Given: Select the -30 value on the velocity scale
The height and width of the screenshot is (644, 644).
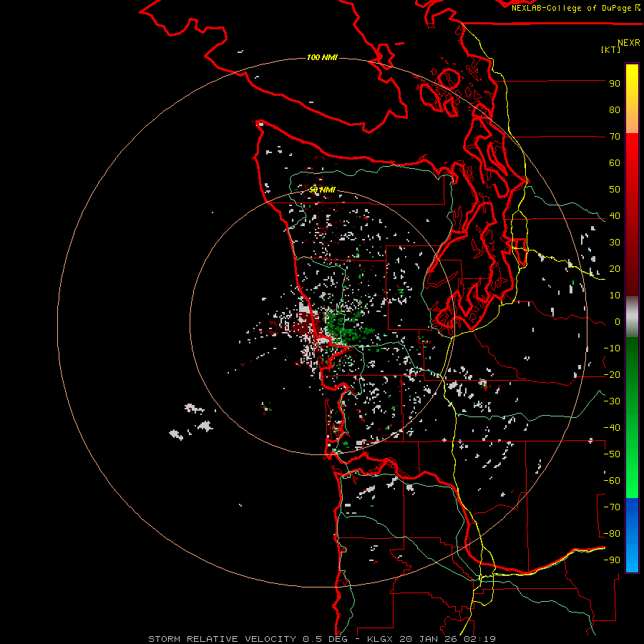Looking at the screenshot, I should [612, 401].
